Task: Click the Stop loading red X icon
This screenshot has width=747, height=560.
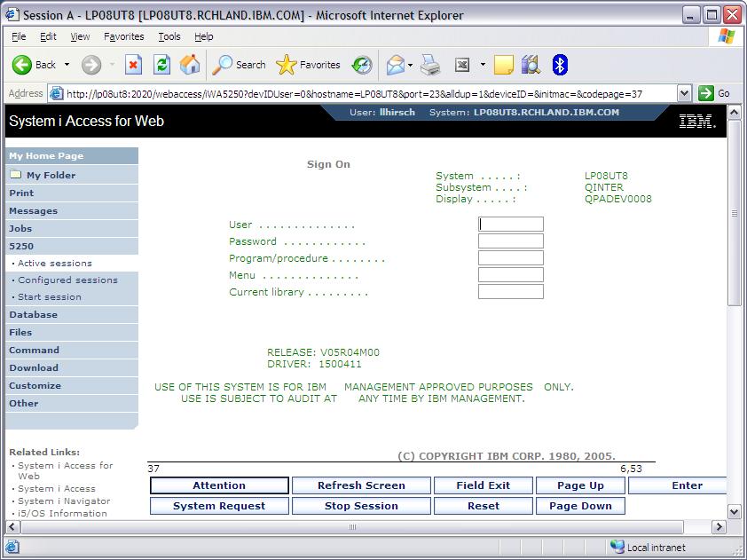Action: (x=133, y=65)
